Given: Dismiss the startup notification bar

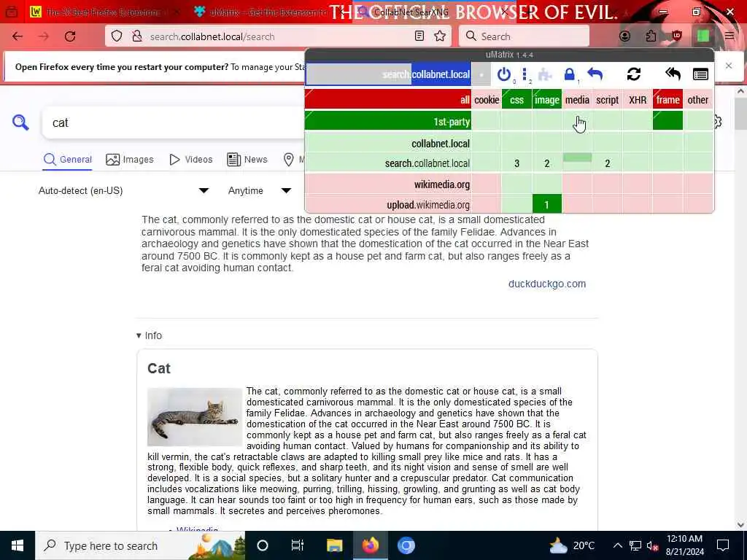Looking at the screenshot, I should coord(729,66).
